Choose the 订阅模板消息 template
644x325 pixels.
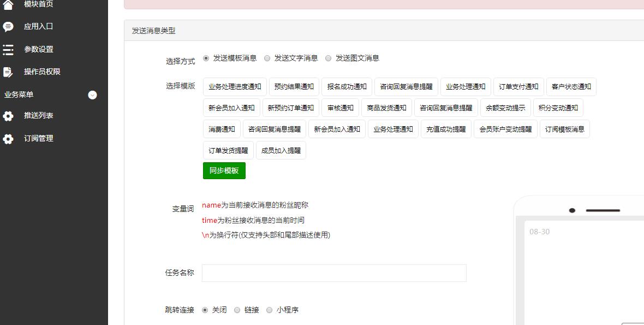point(565,129)
